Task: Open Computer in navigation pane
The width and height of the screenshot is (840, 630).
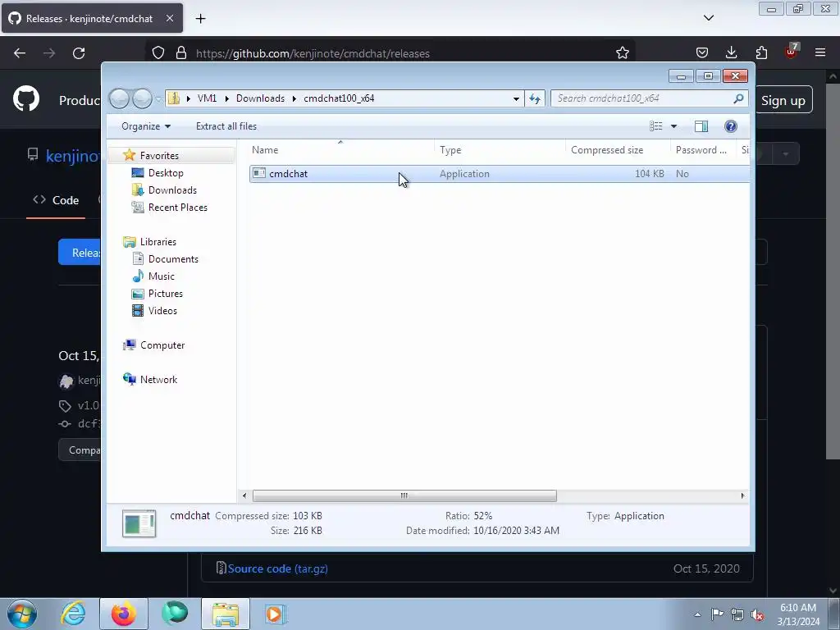Action: pyautogui.click(x=162, y=345)
